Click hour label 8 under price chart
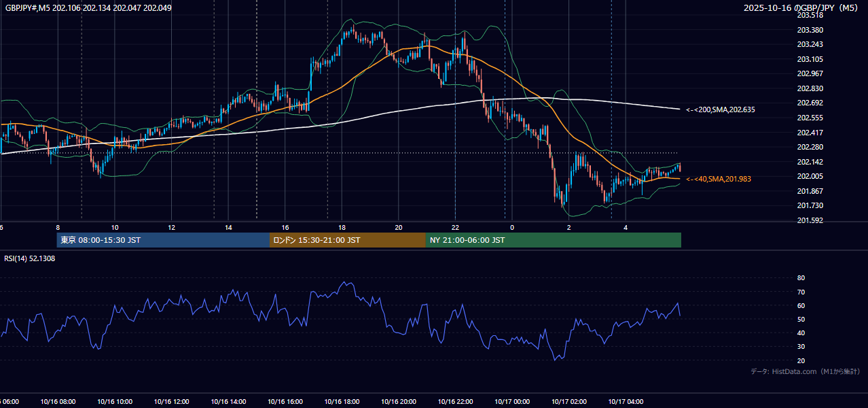Image resolution: width=868 pixels, height=408 pixels. 58,227
